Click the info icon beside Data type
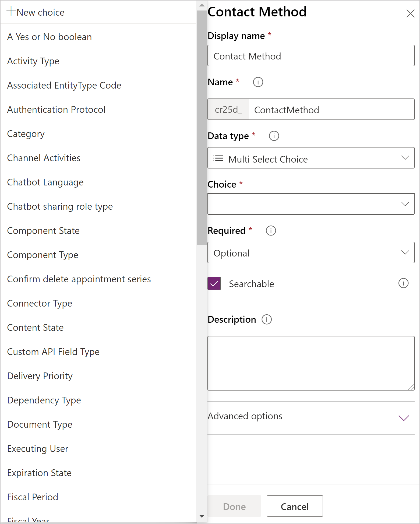This screenshot has width=420, height=524. pos(274,136)
